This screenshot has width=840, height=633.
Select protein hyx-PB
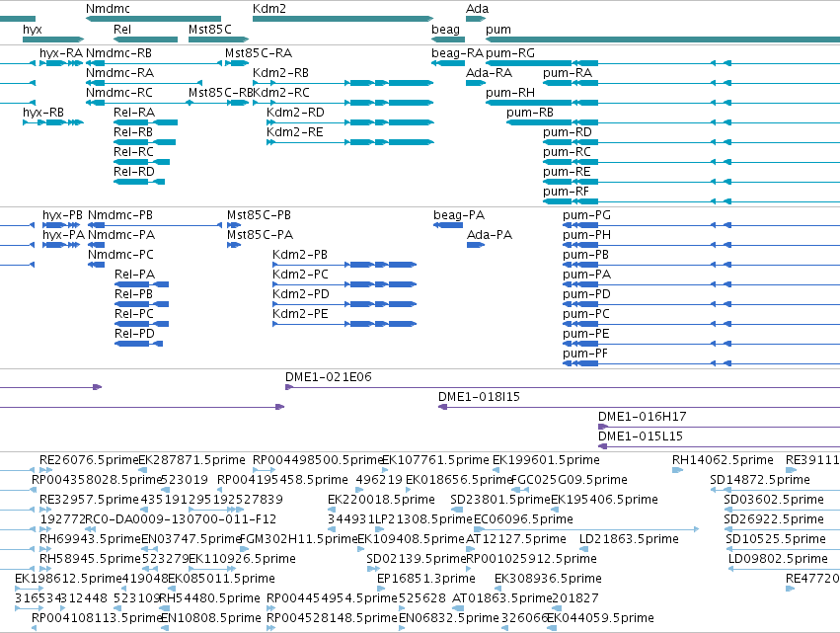pos(62,215)
